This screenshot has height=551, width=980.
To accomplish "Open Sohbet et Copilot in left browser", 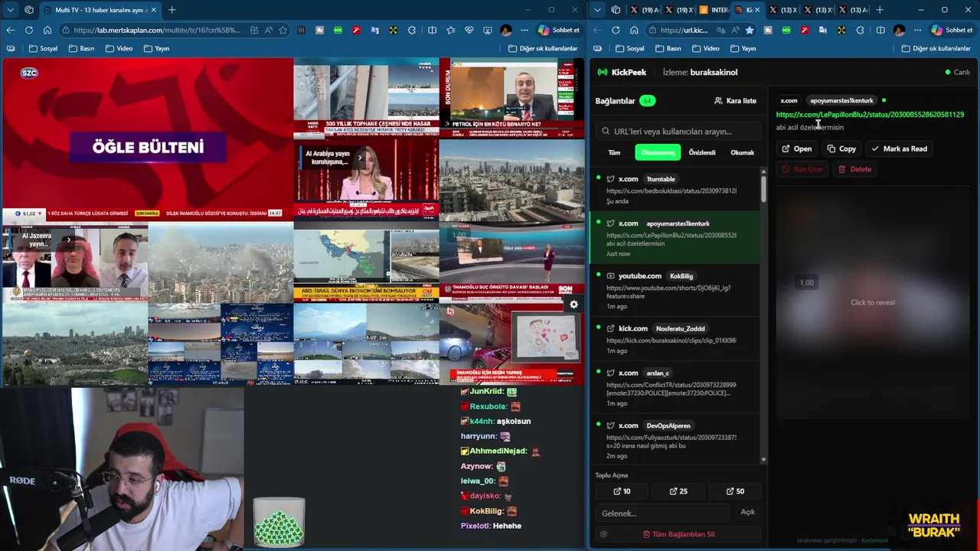I will click(559, 31).
